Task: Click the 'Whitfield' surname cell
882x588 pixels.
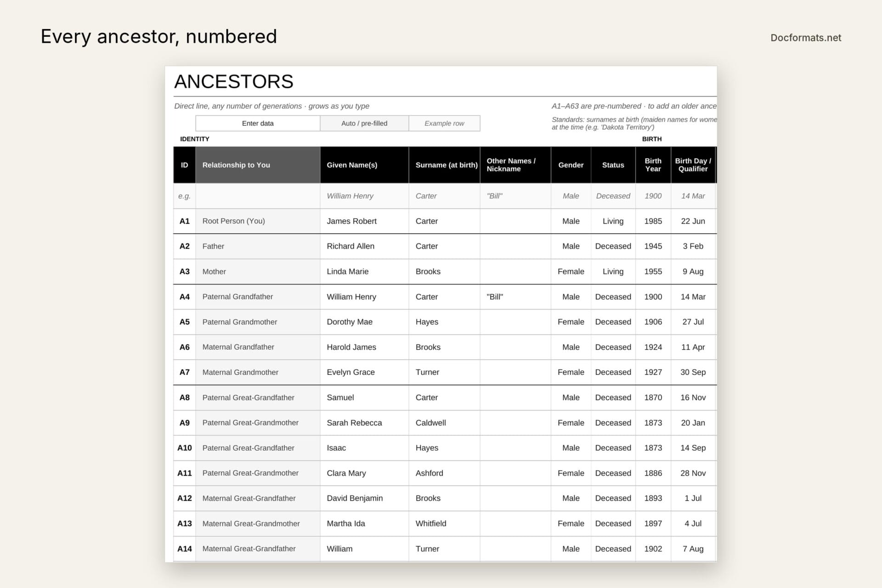Action: (444, 523)
